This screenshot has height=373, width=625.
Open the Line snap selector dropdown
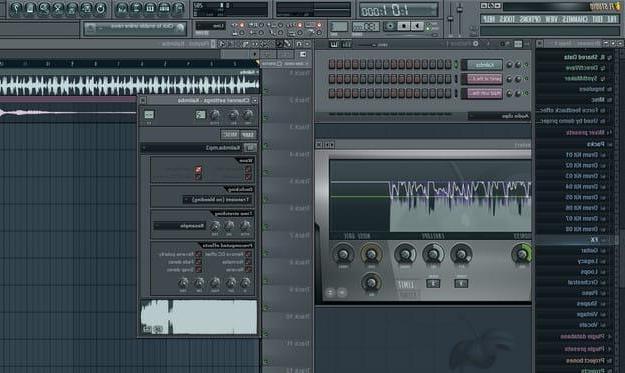pyautogui.click(x=210, y=26)
